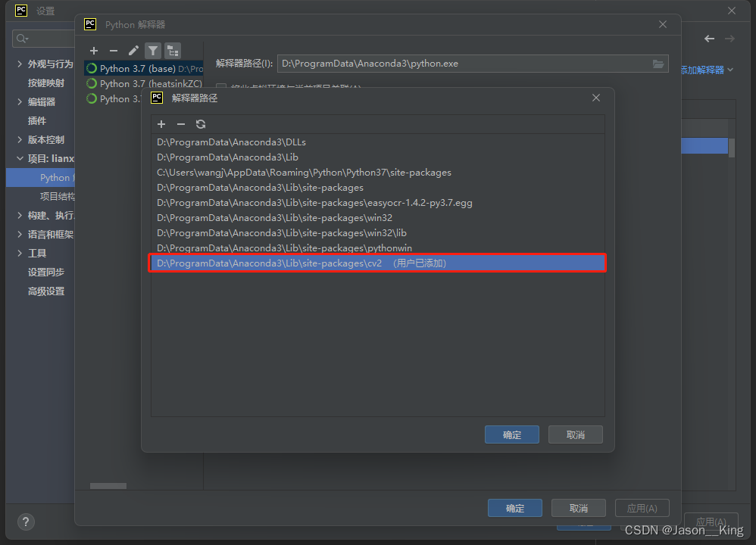Expand the 构建、执行 settings section
Viewport: 756px width, 545px height.
click(20, 216)
